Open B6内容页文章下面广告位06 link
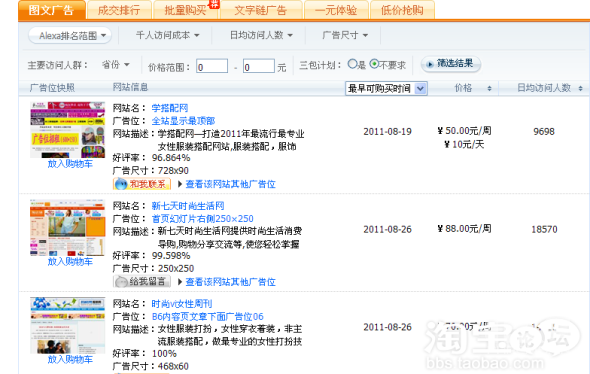Viewport: 590px width, 374px height. (207, 316)
